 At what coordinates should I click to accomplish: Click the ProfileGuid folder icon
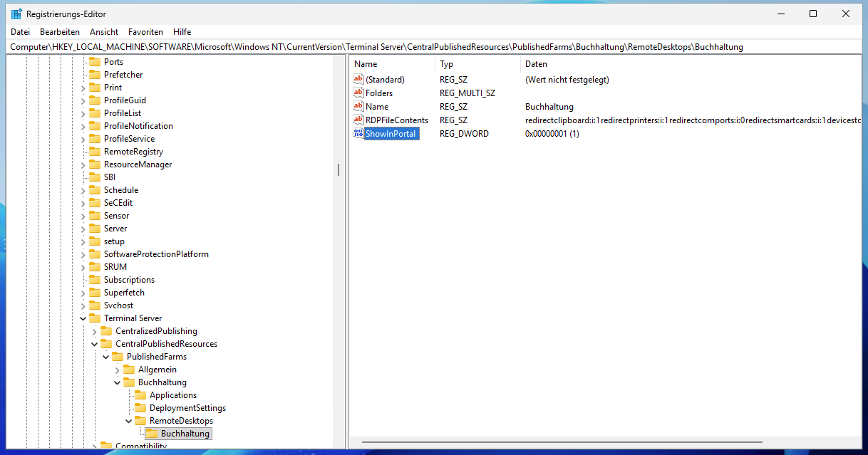pyautogui.click(x=94, y=100)
